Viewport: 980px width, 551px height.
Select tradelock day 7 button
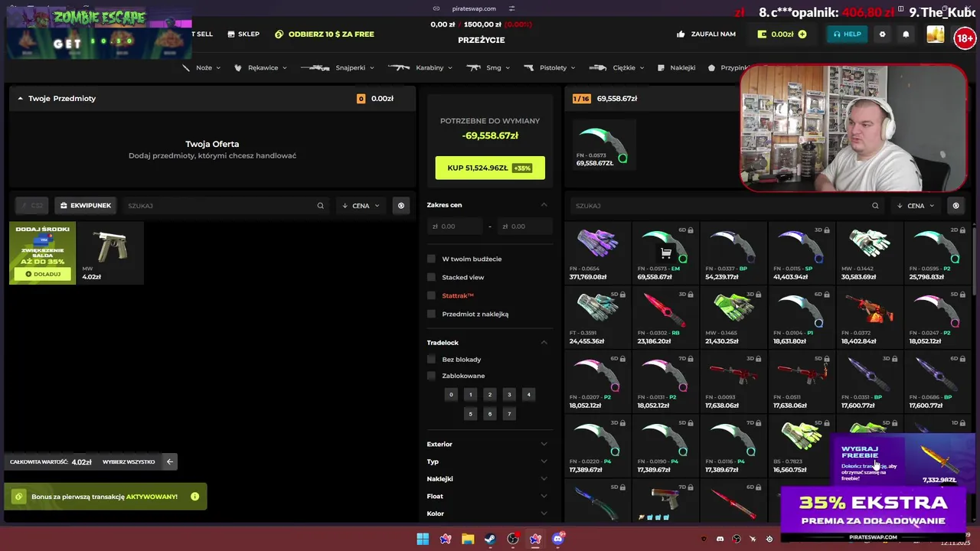click(x=509, y=414)
